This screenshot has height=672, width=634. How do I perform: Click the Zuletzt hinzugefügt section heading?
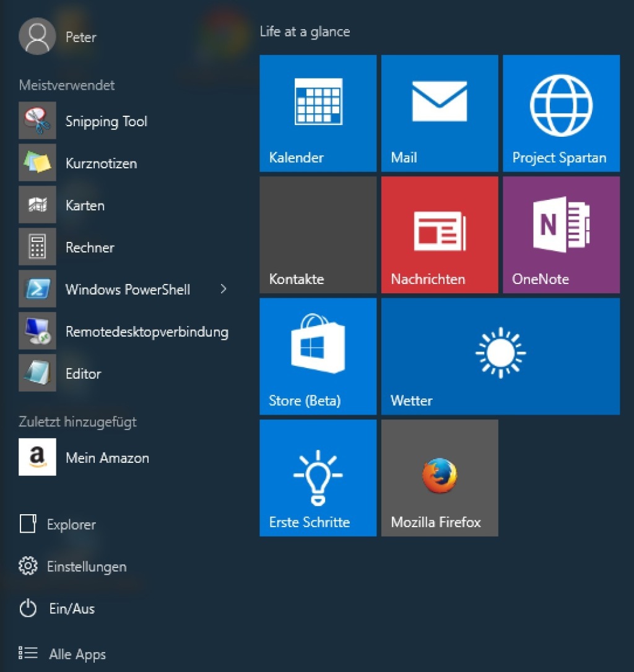(77, 422)
